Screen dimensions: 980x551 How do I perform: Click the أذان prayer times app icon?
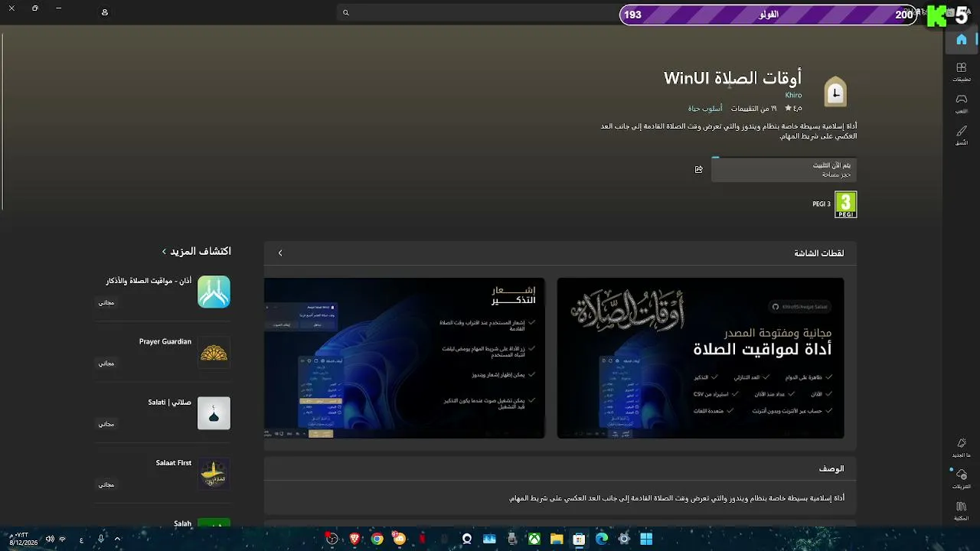[x=214, y=292]
